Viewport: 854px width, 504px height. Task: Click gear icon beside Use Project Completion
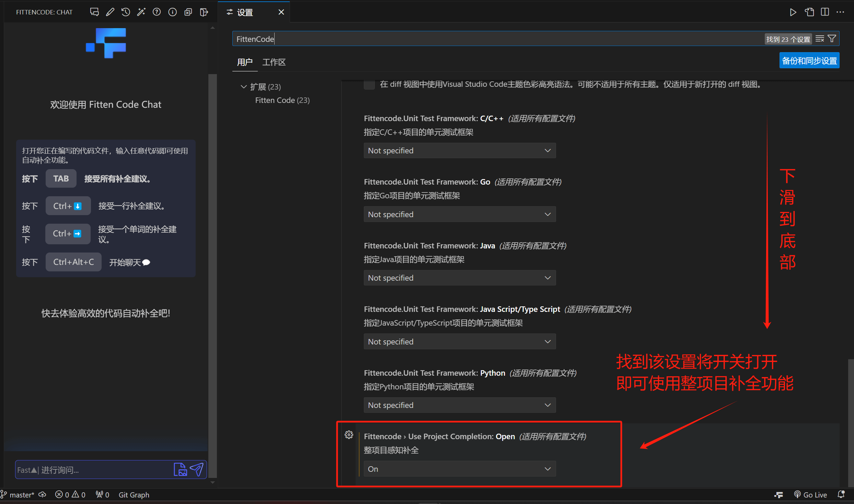[x=349, y=435]
